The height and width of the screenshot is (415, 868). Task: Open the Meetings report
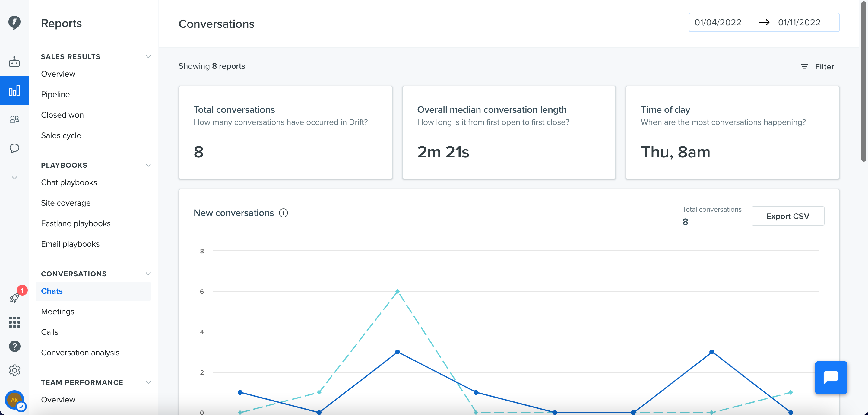tap(58, 312)
